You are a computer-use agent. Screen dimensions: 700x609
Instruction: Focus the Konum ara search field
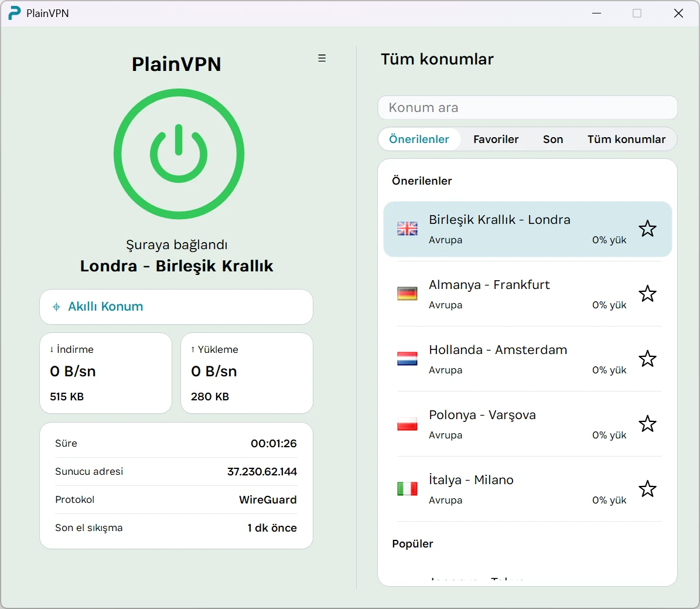(528, 108)
